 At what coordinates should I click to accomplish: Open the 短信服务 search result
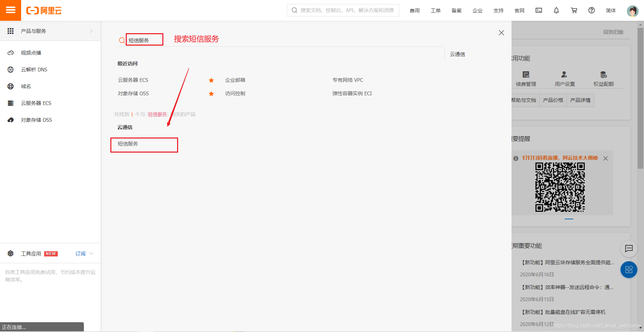(128, 144)
